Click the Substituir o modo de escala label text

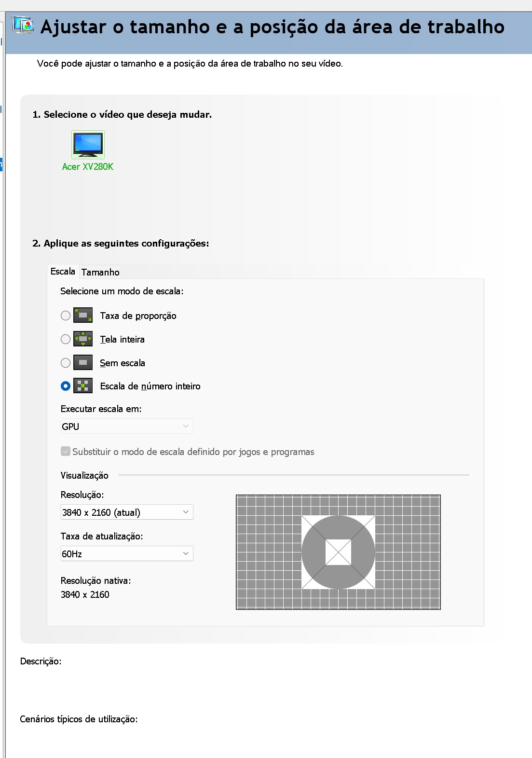[x=193, y=452]
